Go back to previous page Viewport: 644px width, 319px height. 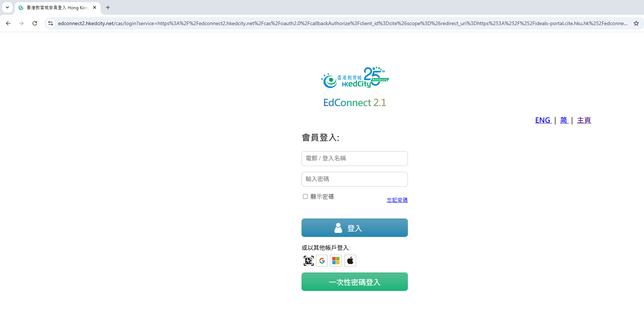(x=8, y=23)
